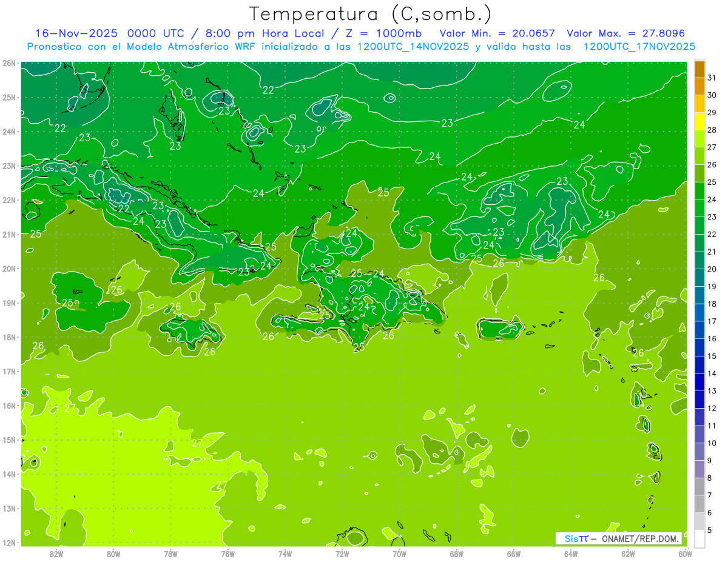This screenshot has height=562, width=728.
Task: Click the legend scale number 18
Action: click(712, 304)
